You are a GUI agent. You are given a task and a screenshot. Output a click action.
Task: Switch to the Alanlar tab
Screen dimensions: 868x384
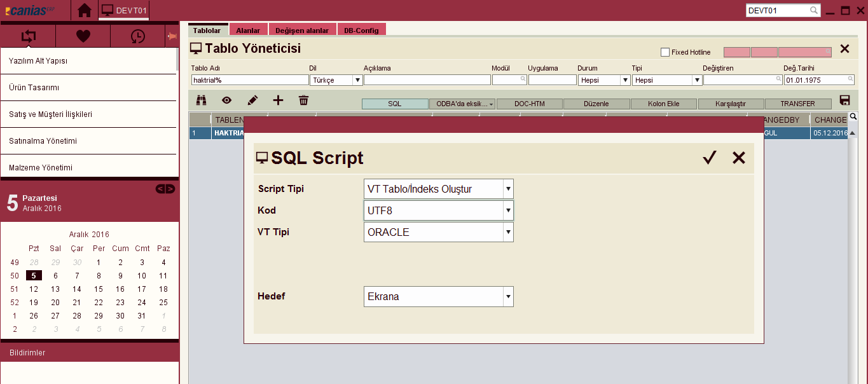248,31
